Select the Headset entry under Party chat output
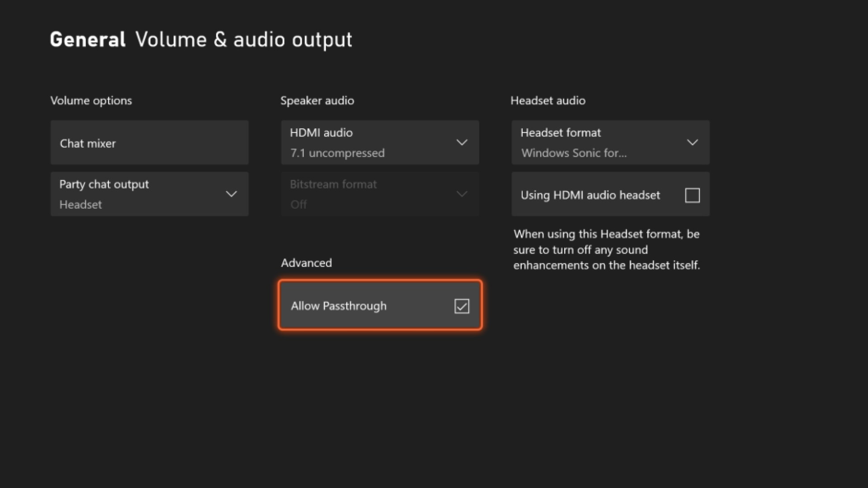This screenshot has width=868, height=488. point(80,204)
